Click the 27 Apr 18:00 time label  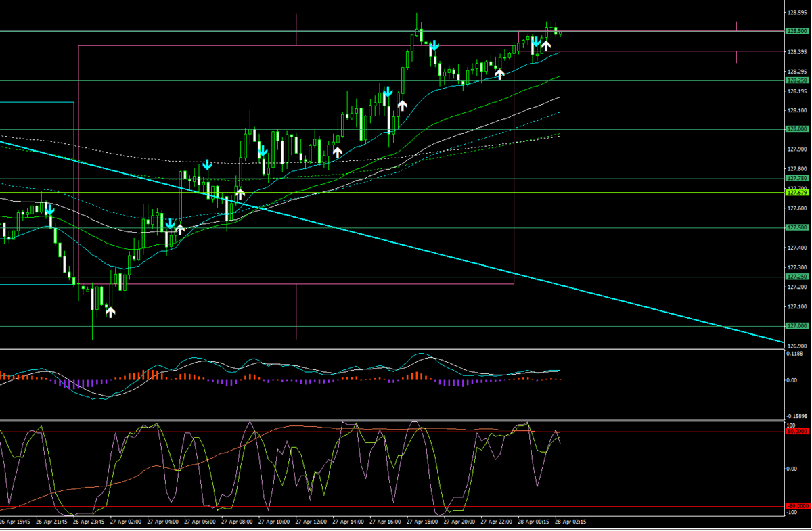[x=424, y=522]
